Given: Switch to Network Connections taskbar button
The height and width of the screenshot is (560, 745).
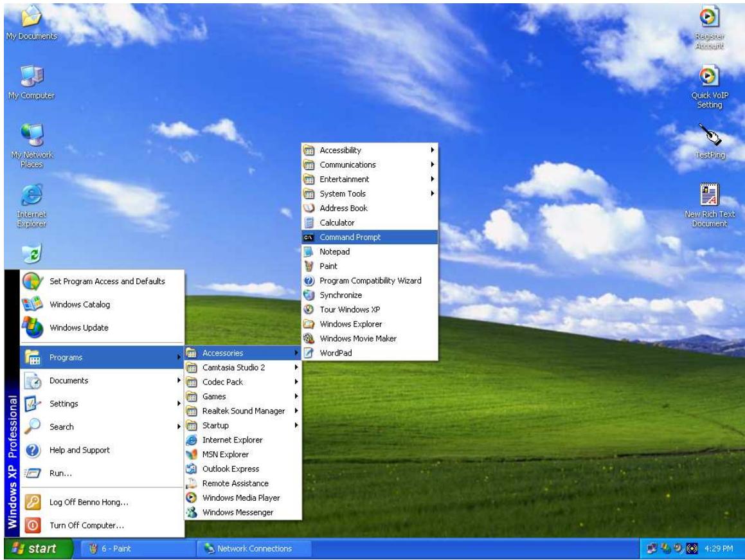Looking at the screenshot, I should [254, 548].
